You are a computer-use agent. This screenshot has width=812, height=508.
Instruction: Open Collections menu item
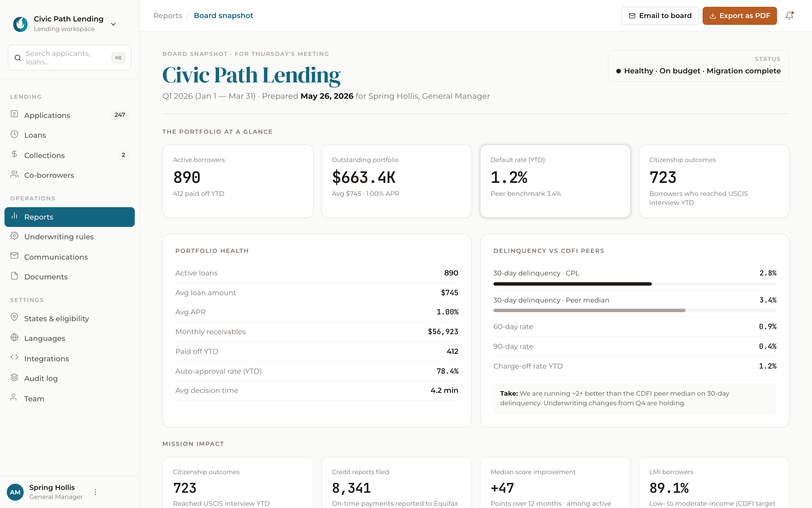(69, 155)
